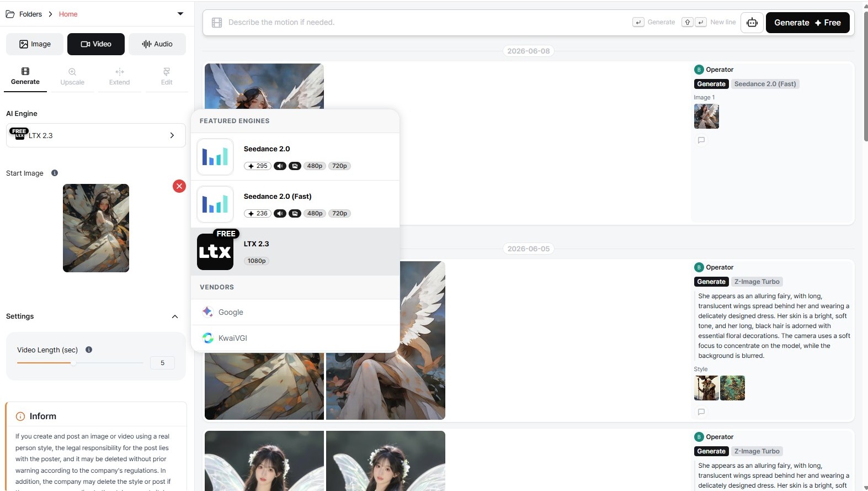Click the video length value field
The image size is (868, 491).
coord(162,363)
